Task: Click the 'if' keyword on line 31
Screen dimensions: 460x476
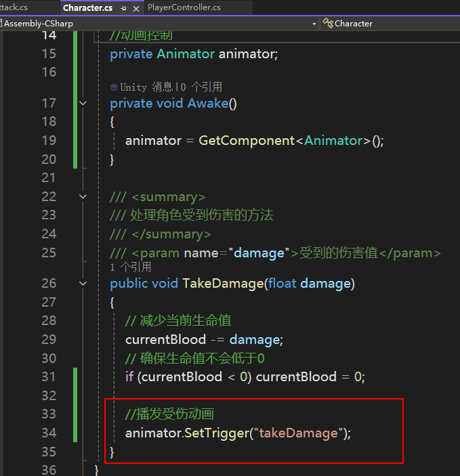Action: [x=129, y=376]
